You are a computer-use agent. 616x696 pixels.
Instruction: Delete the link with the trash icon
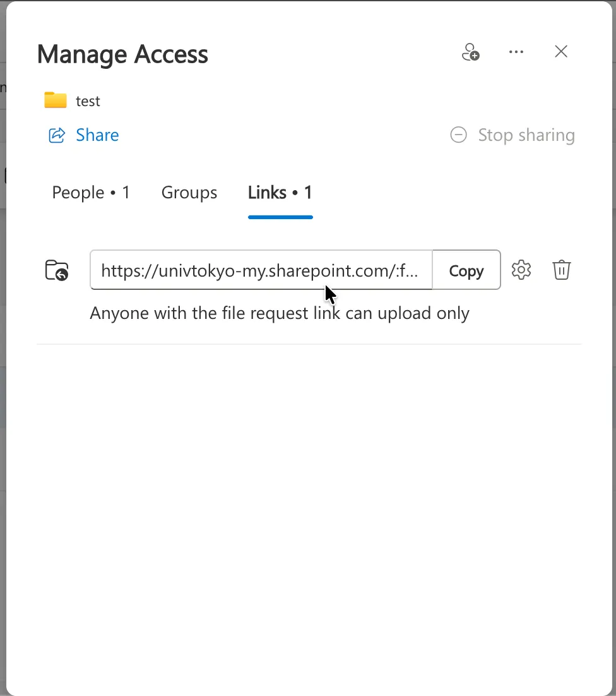[562, 270]
